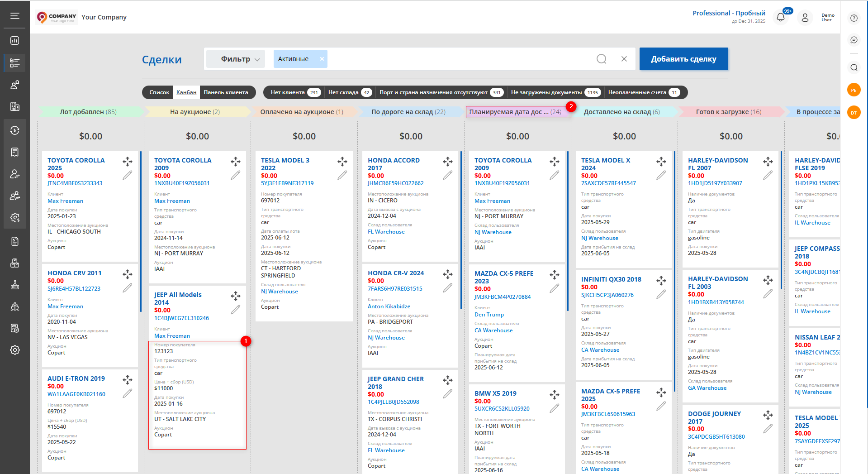Click the search icon in right panel
The width and height of the screenshot is (868, 474).
[x=854, y=67]
